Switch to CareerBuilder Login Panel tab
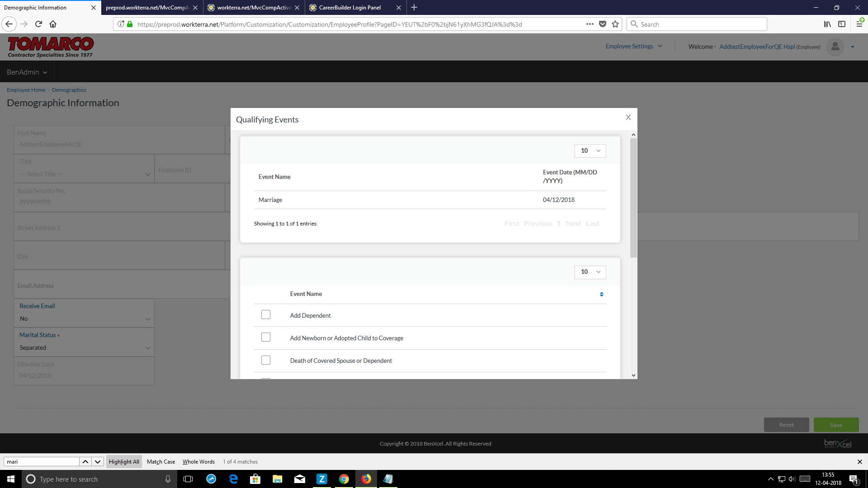The width and height of the screenshot is (868, 488). pyautogui.click(x=350, y=8)
